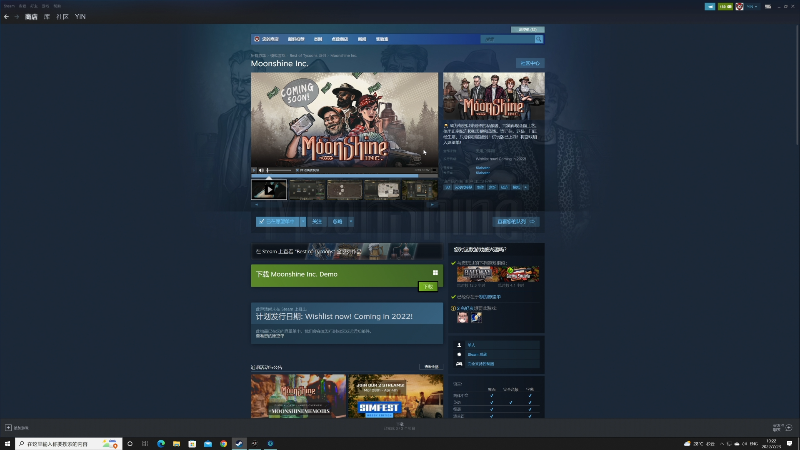Click the Windows platform icon on demo banner

[x=435, y=273]
